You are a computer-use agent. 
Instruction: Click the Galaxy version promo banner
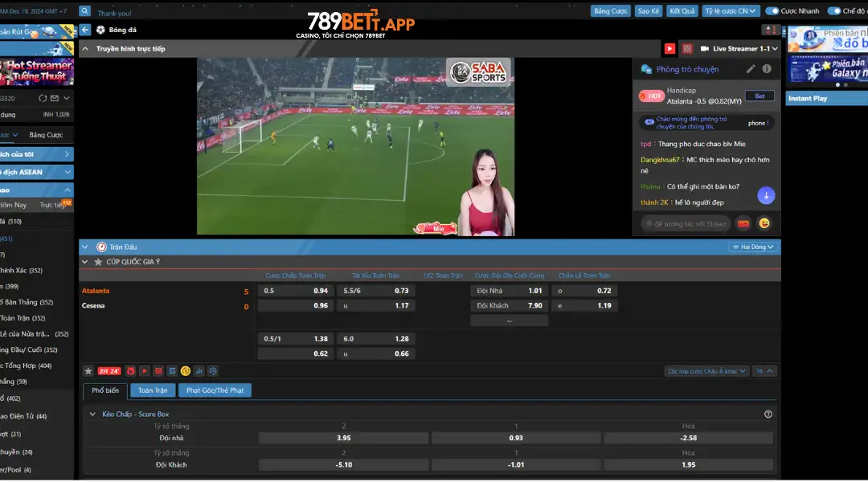point(828,70)
